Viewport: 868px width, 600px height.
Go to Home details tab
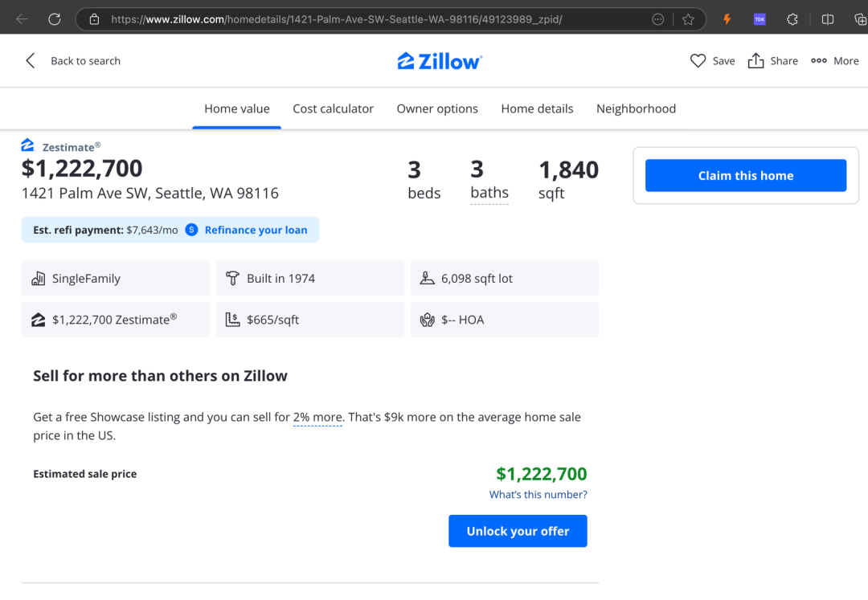click(537, 109)
